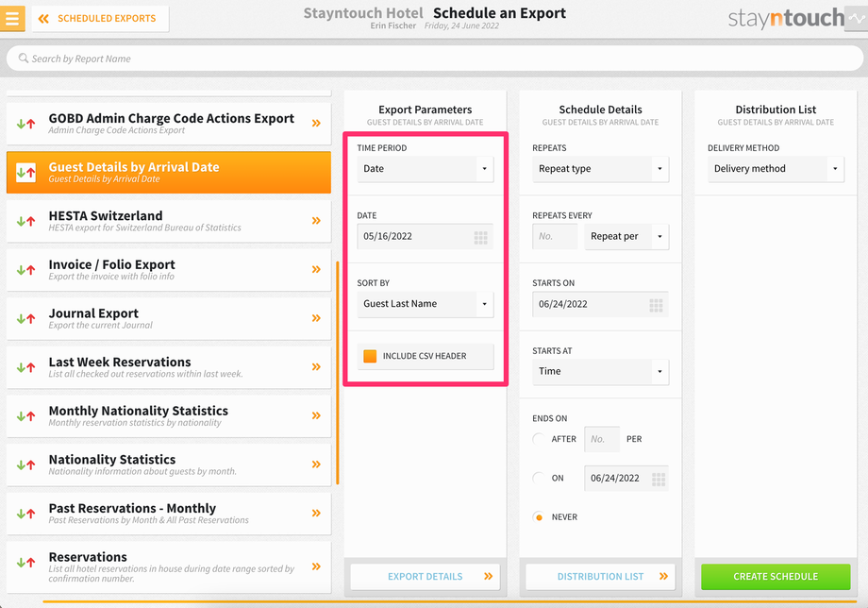Select the Ends On After radio button
Viewport: 868px width, 608px height.
click(538, 439)
